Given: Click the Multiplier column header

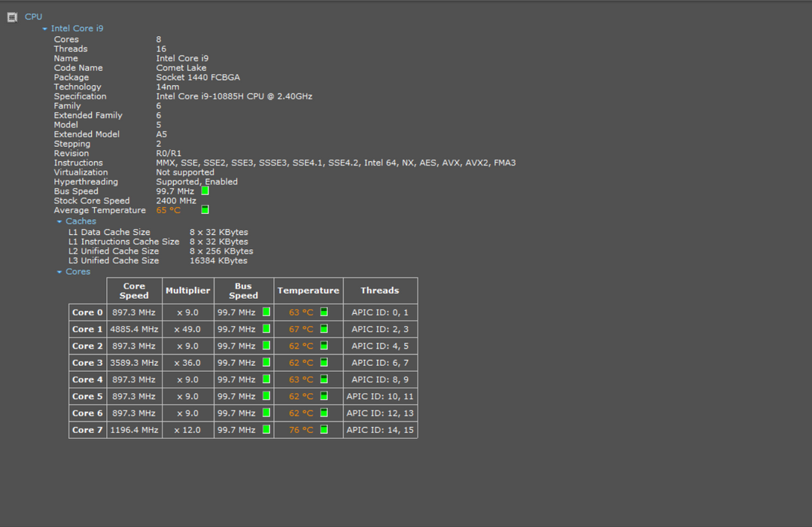Looking at the screenshot, I should [x=188, y=291].
